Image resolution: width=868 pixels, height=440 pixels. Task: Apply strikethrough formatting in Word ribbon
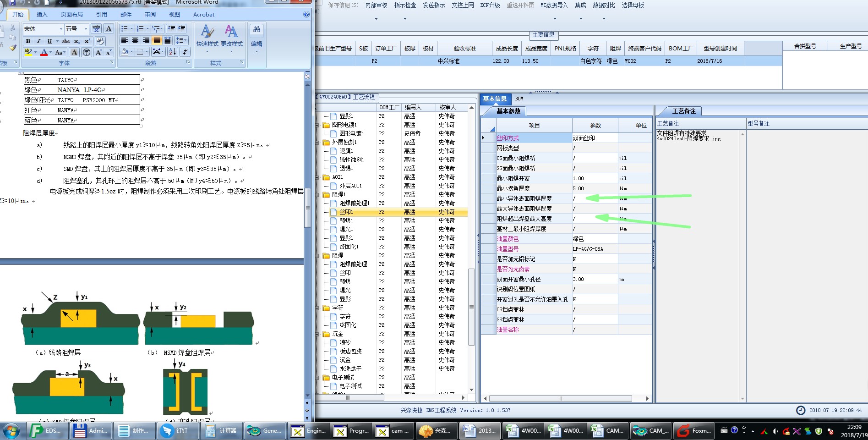pyautogui.click(x=66, y=41)
